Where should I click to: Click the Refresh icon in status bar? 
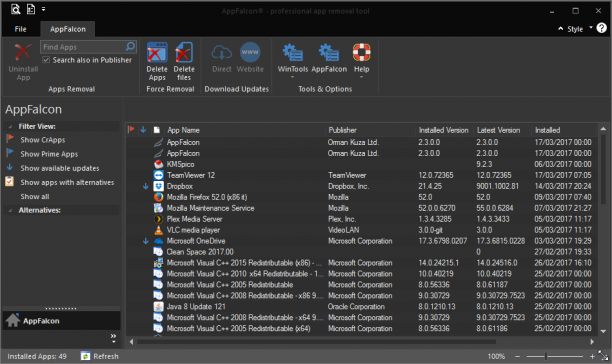click(x=85, y=356)
